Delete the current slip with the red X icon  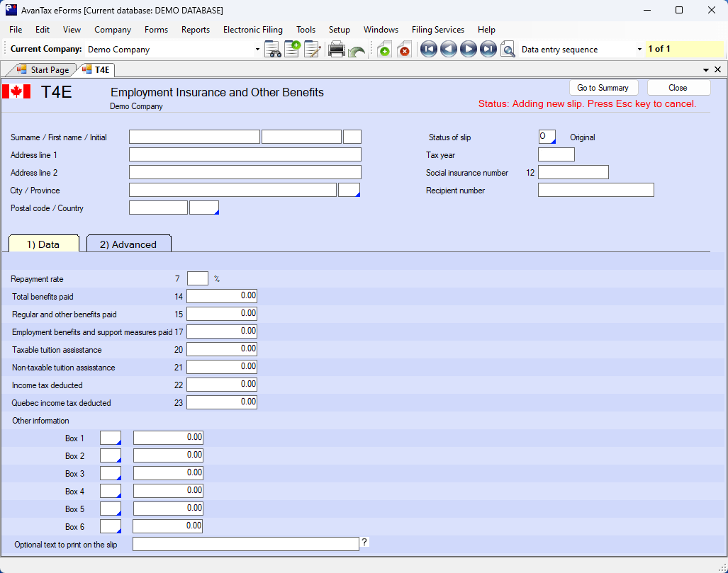tap(405, 50)
